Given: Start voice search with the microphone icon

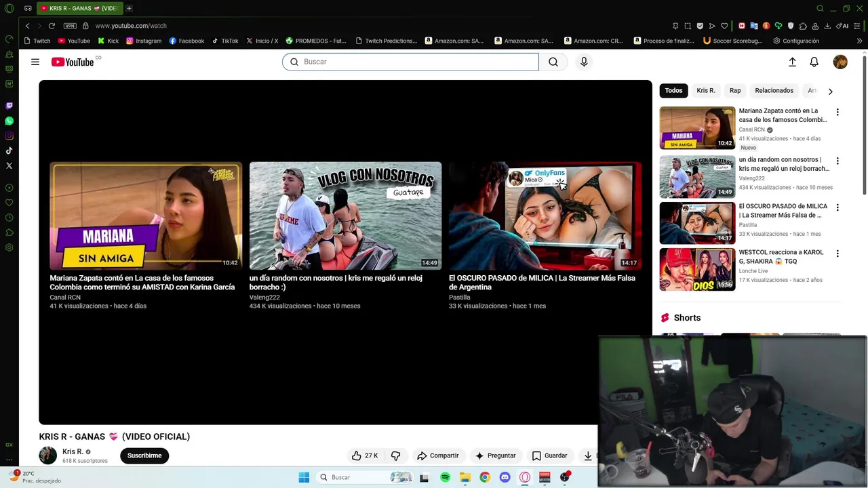Looking at the screenshot, I should pyautogui.click(x=584, y=62).
